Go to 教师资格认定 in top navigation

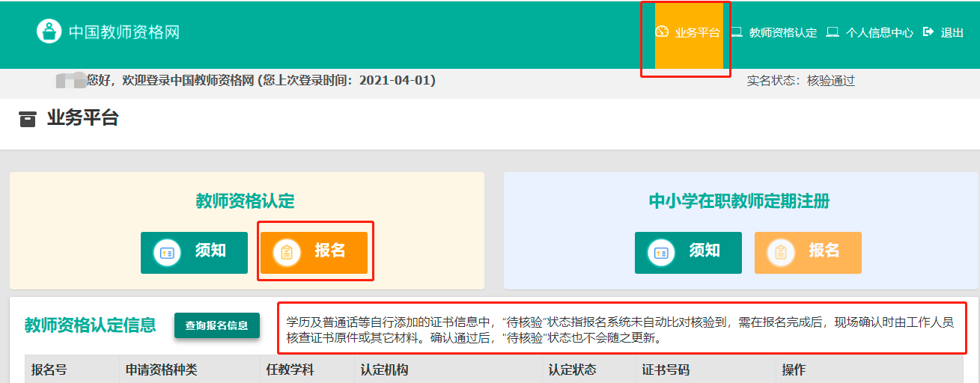pyautogui.click(x=783, y=33)
